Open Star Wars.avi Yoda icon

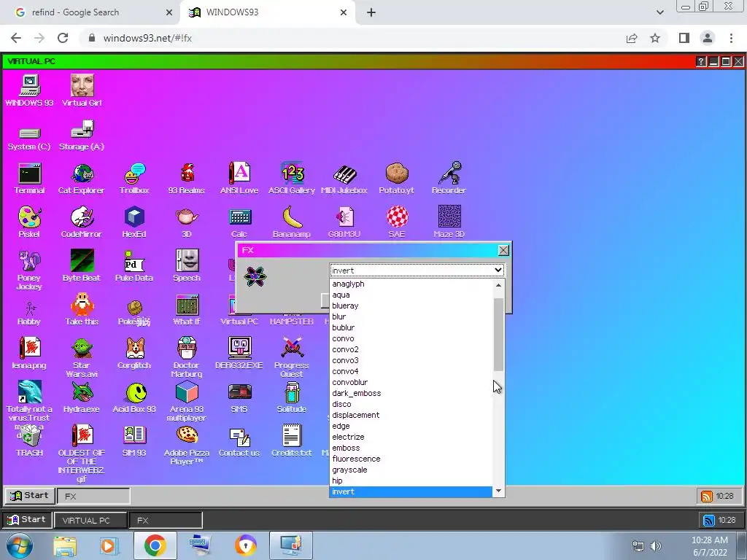click(x=82, y=357)
